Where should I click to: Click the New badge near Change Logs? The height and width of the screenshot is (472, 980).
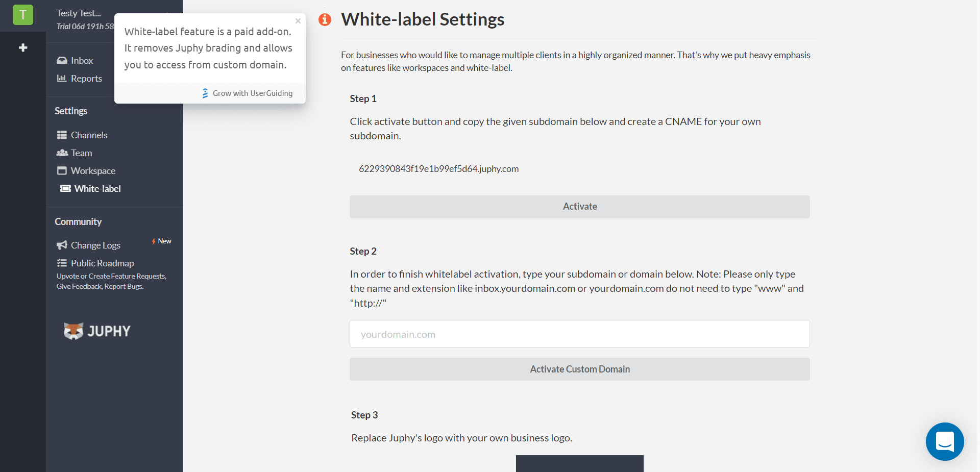tap(162, 241)
